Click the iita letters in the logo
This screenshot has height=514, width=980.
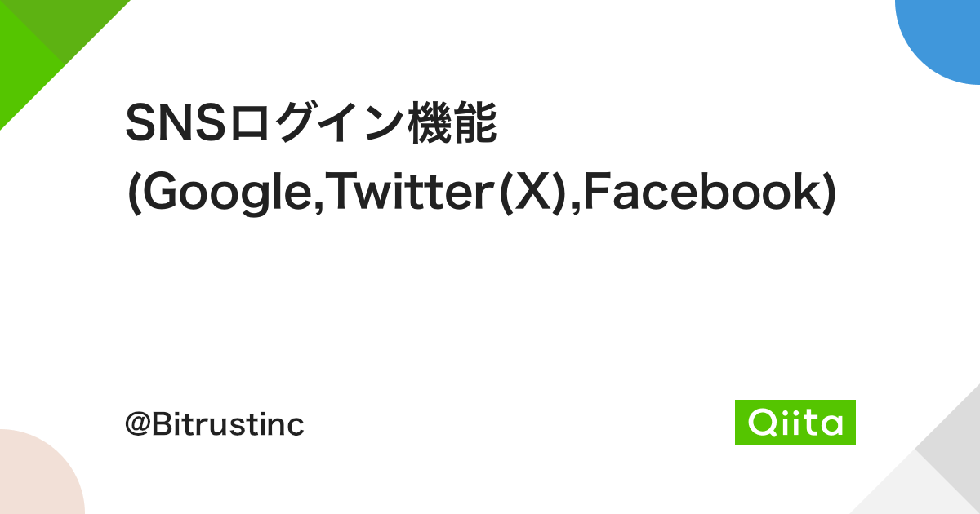click(812, 423)
